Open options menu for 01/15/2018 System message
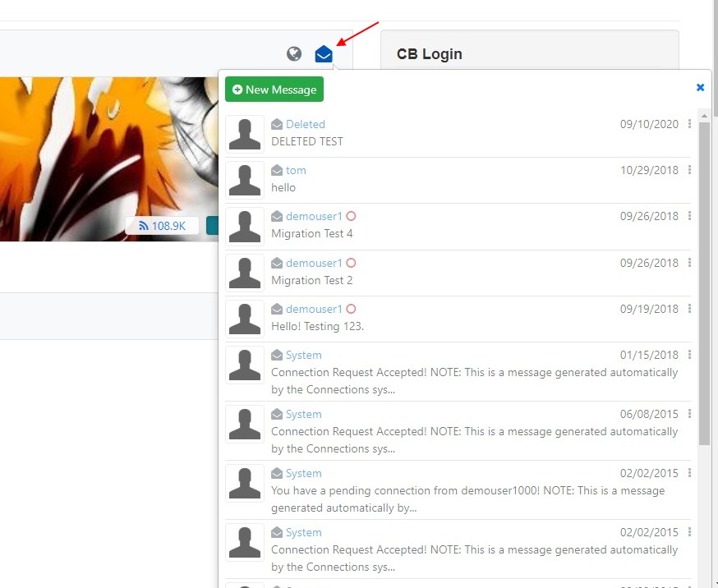 coord(689,355)
